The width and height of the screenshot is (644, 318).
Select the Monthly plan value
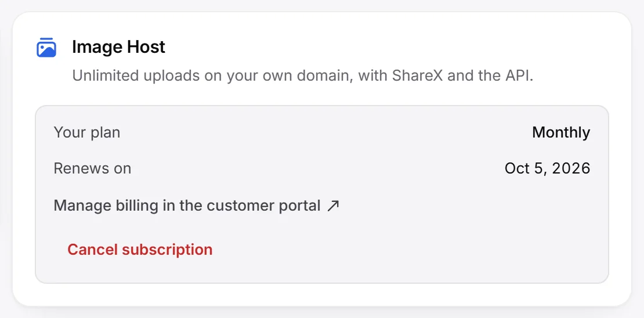(x=561, y=133)
